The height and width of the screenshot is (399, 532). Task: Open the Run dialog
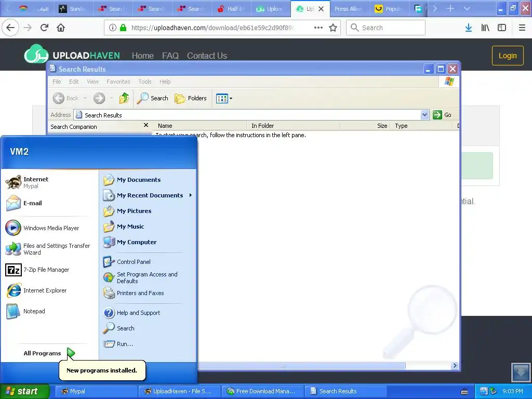pyautogui.click(x=118, y=344)
